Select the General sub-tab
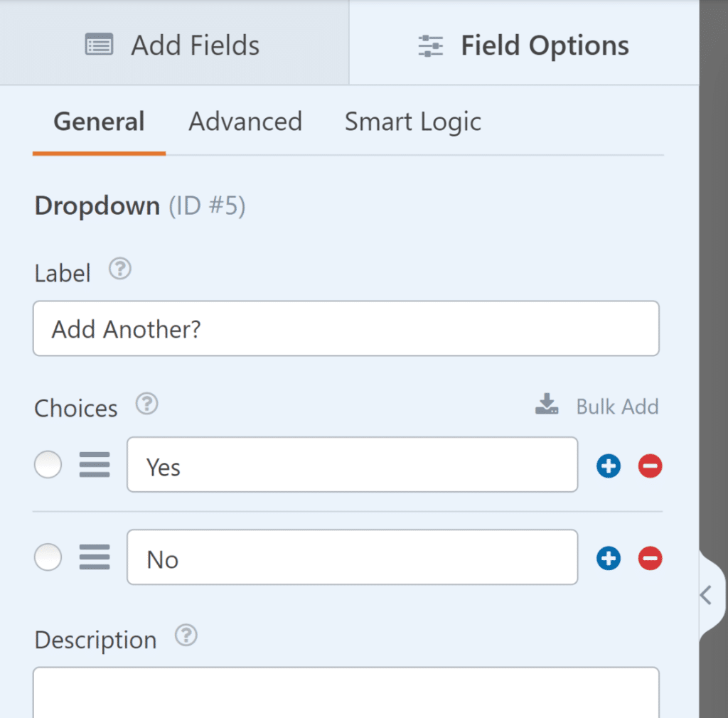 pos(99,122)
